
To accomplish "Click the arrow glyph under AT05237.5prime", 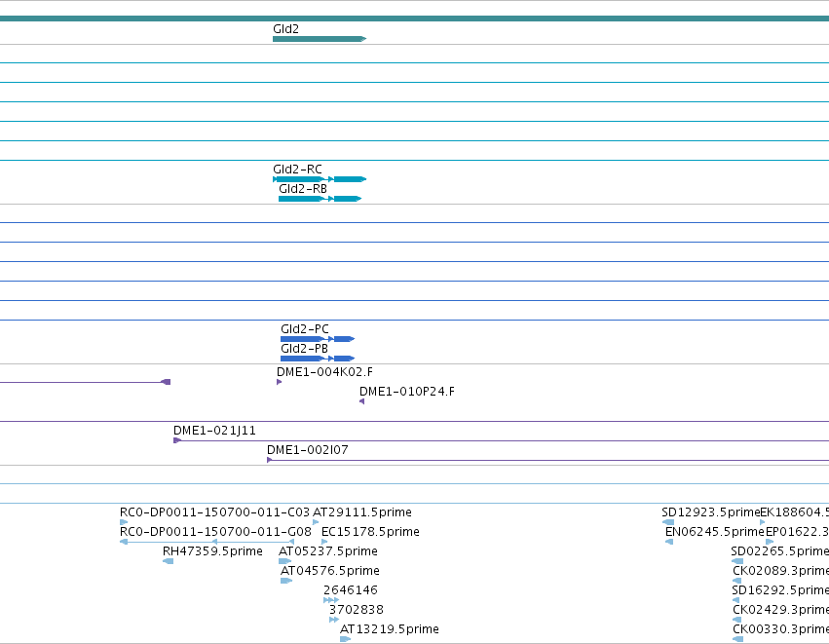I will pyautogui.click(x=285, y=561).
